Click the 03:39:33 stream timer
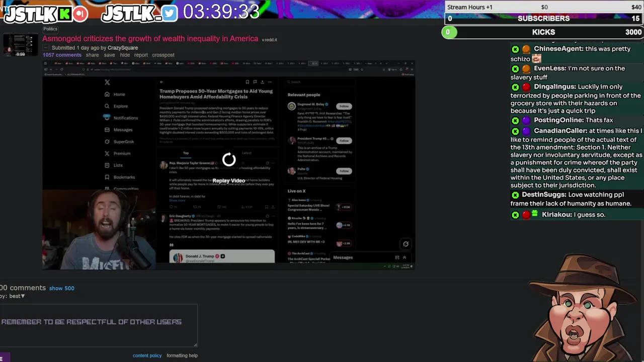 point(221,12)
